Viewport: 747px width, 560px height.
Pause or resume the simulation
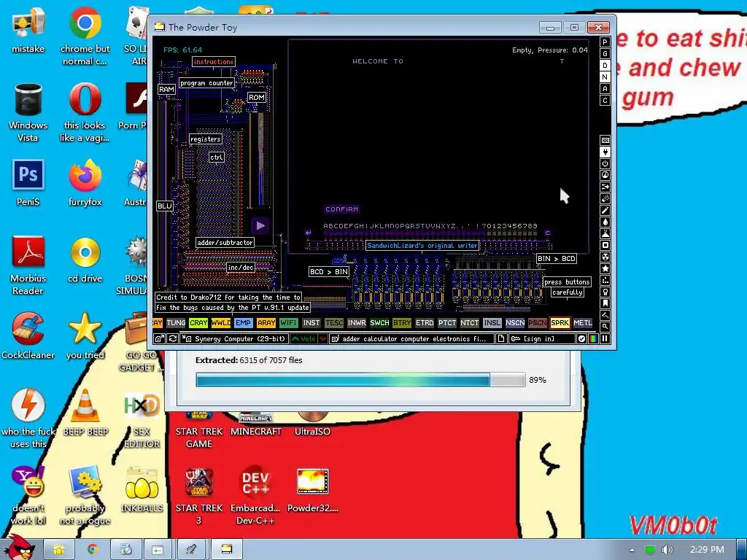(605, 338)
